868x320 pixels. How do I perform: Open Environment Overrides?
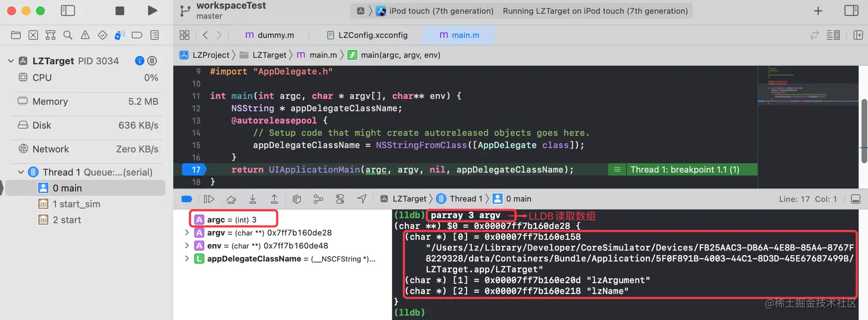tap(340, 199)
